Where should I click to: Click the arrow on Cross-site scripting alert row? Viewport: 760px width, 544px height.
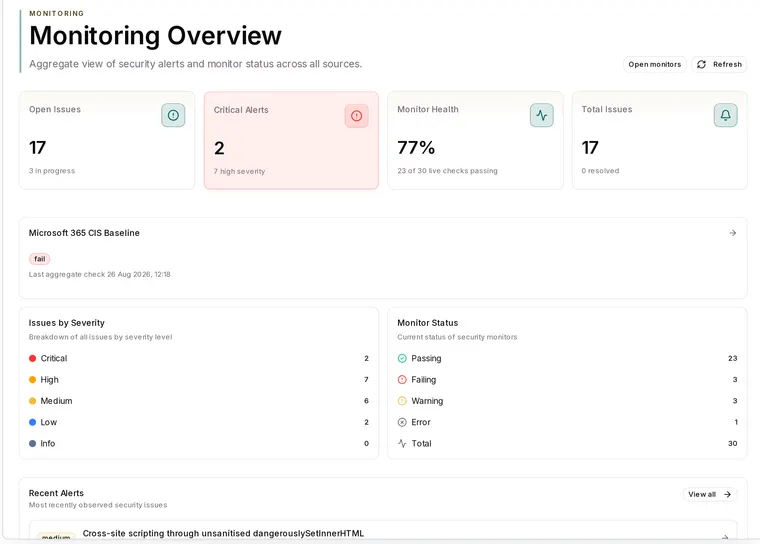coord(725,537)
